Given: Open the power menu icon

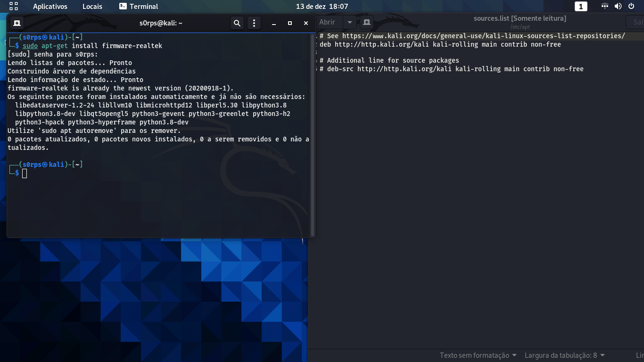Looking at the screenshot, I should tap(631, 7).
